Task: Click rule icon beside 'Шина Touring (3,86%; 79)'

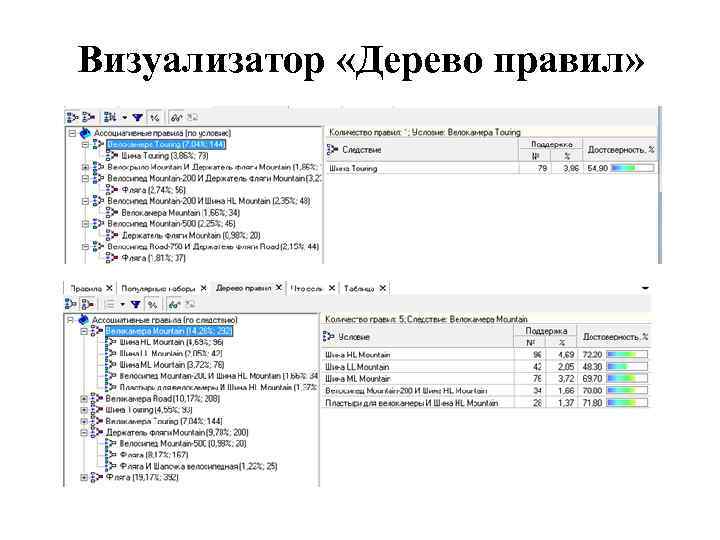Action: pyautogui.click(x=112, y=156)
